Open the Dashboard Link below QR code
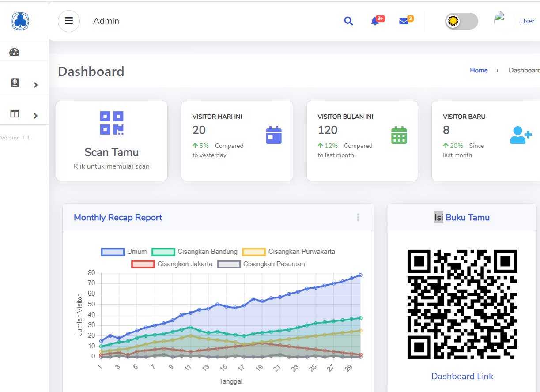Viewport: 540px width, 392px height. (462, 376)
